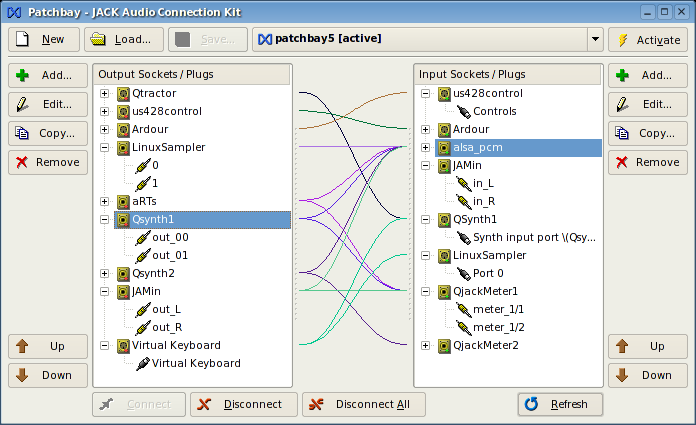Image resolution: width=696 pixels, height=425 pixels.
Task: Move input socket Down
Action: (x=648, y=376)
